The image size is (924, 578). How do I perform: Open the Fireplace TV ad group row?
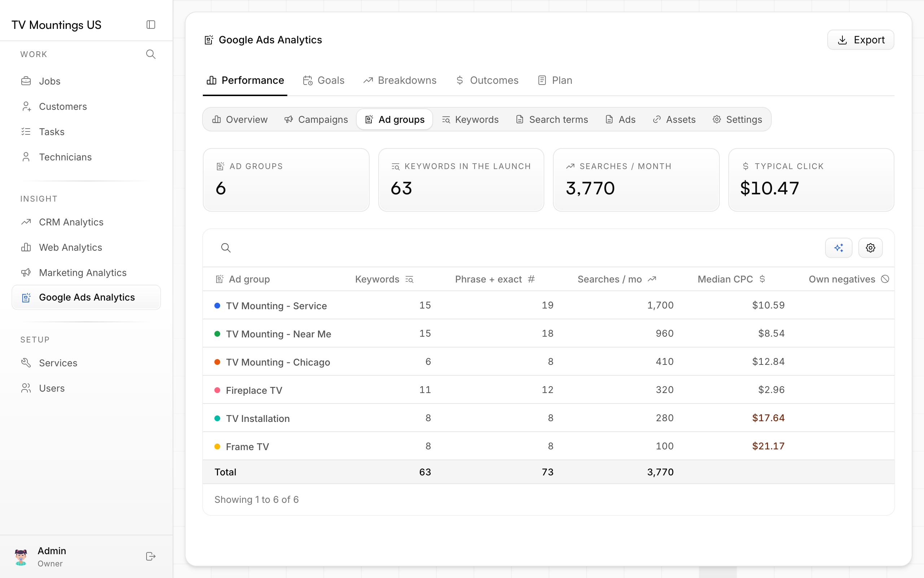point(548,389)
